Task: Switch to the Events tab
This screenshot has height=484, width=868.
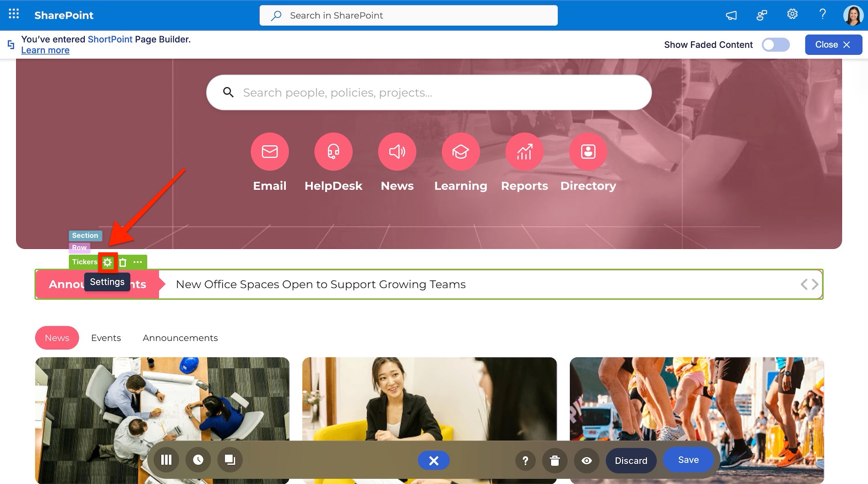Action: [106, 338]
